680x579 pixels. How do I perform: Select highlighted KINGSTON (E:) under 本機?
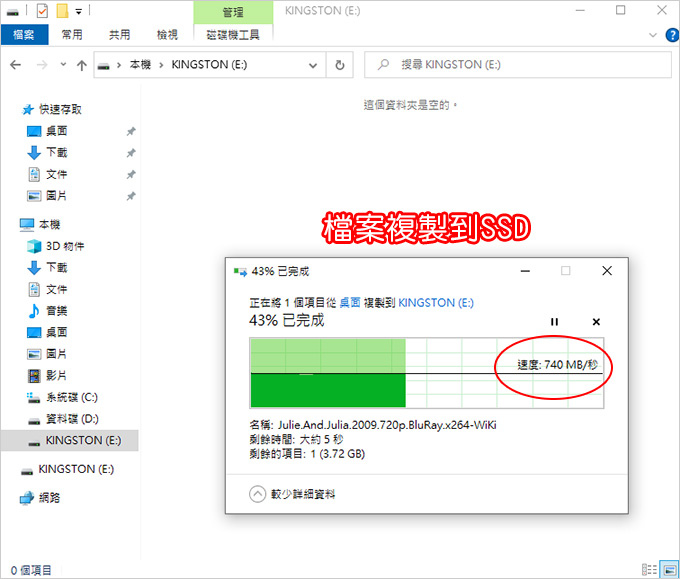click(70, 441)
